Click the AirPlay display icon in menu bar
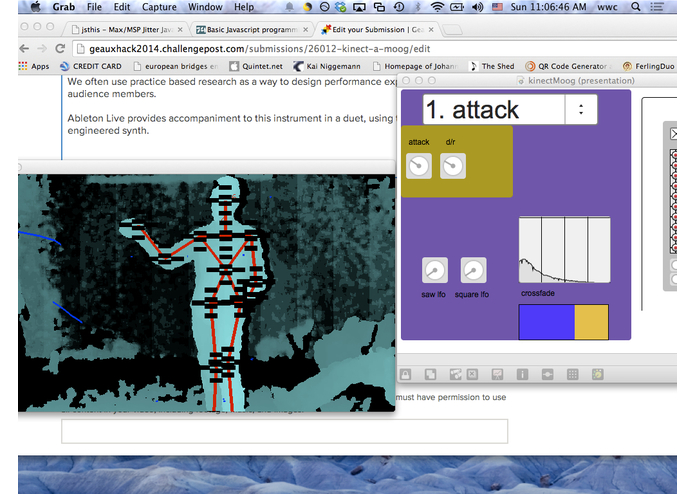Image resolution: width=695 pixels, height=494 pixels. 359,7
